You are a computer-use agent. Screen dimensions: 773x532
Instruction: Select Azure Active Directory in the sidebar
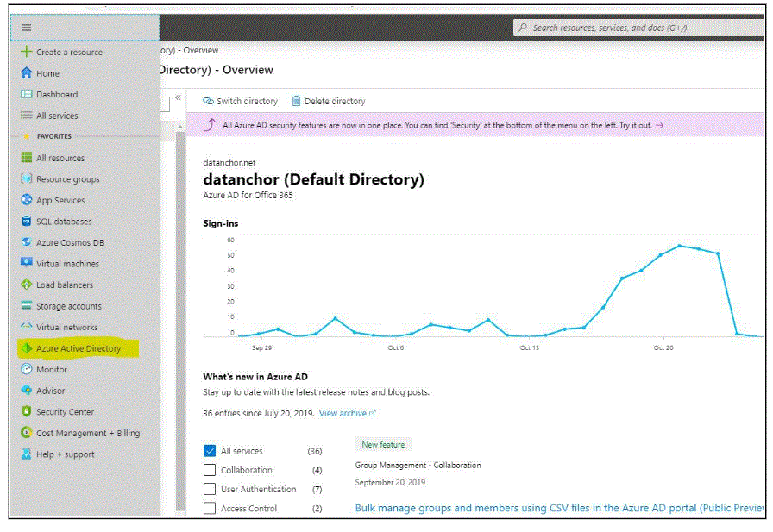79,348
